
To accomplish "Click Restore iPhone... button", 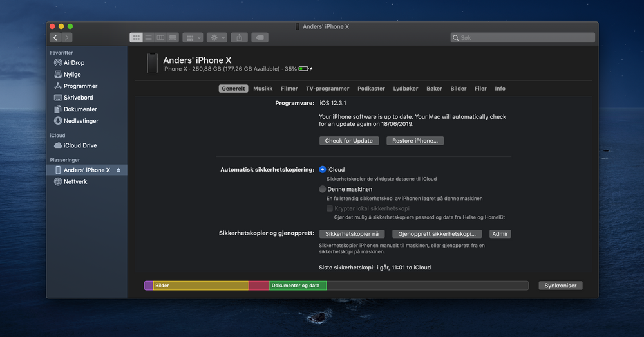I will [415, 141].
